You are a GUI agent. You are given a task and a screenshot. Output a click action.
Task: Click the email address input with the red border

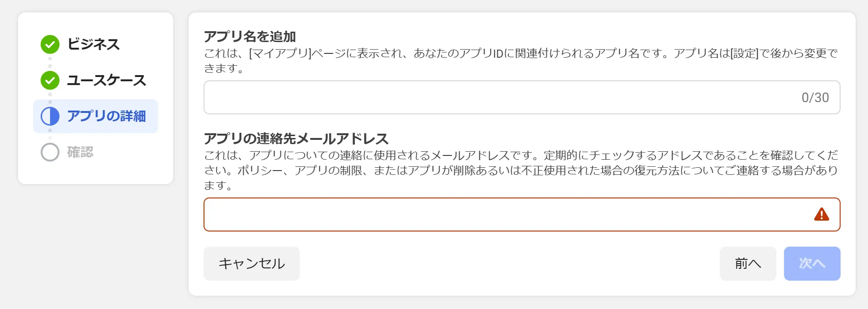tap(472, 215)
